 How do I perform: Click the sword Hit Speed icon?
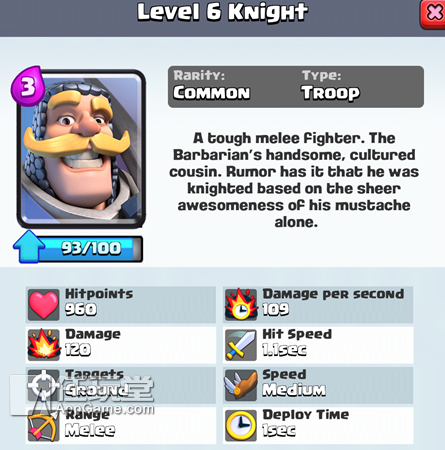[x=241, y=345]
